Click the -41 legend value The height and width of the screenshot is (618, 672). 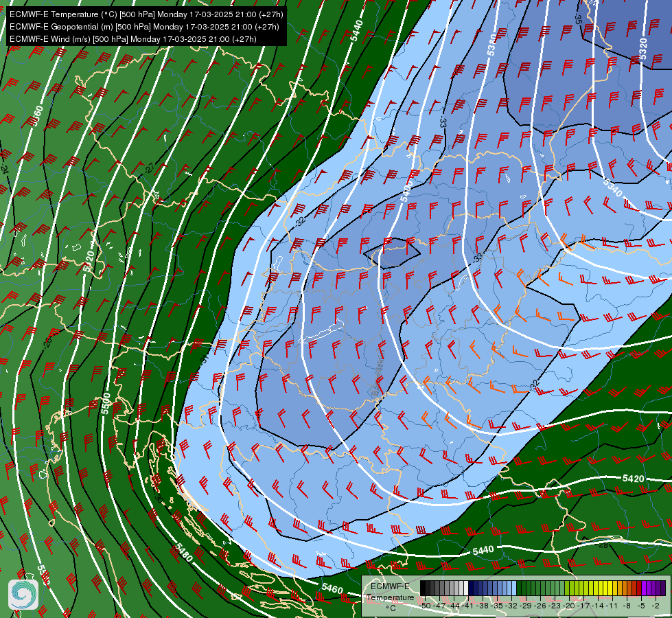468,606
